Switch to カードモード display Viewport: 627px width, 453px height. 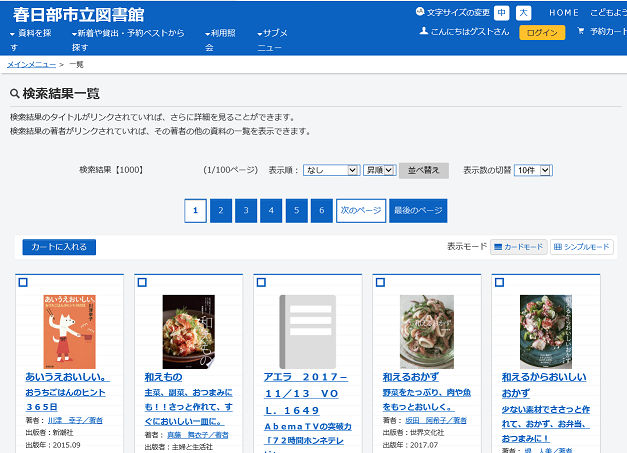519,247
